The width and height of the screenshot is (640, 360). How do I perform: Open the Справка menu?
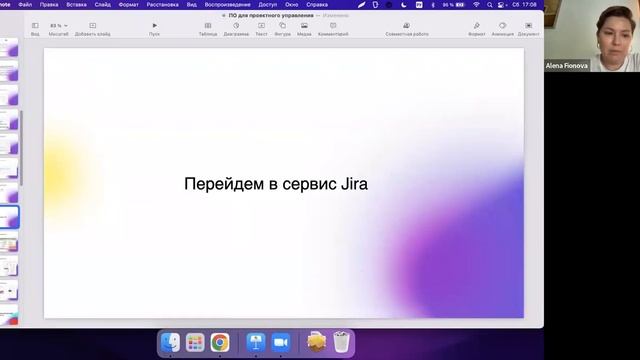317,4
